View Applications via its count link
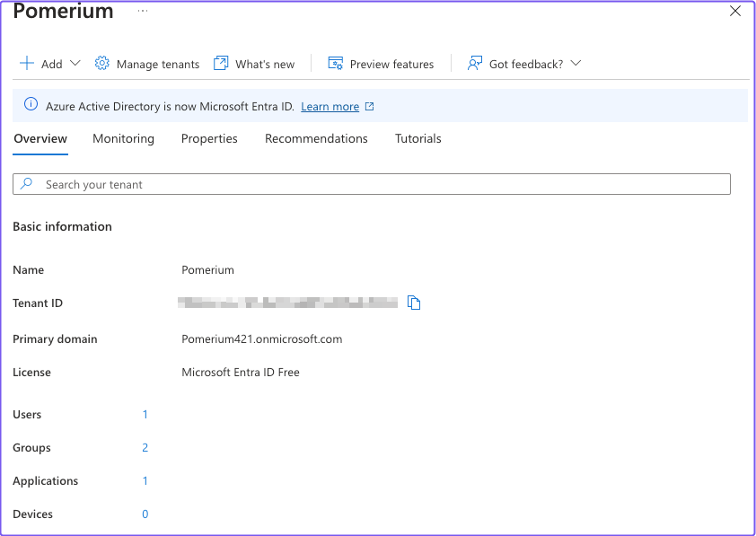756x536 pixels. pyautogui.click(x=145, y=480)
